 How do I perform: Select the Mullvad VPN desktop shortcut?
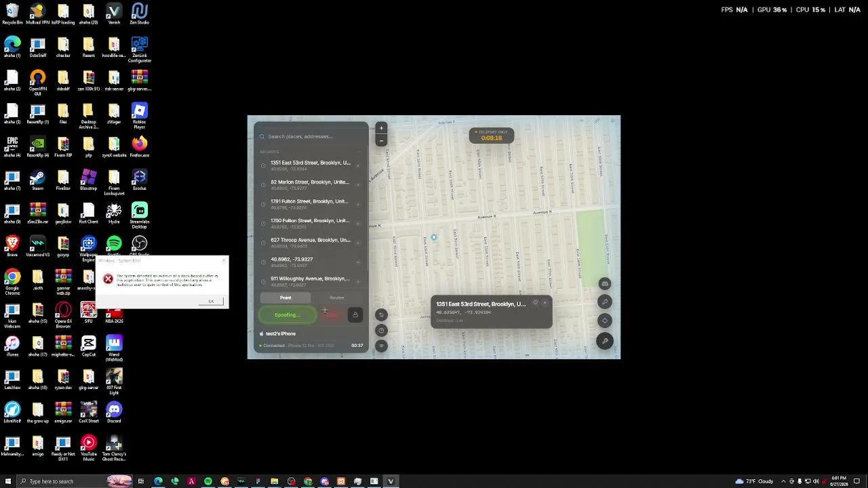37,14
